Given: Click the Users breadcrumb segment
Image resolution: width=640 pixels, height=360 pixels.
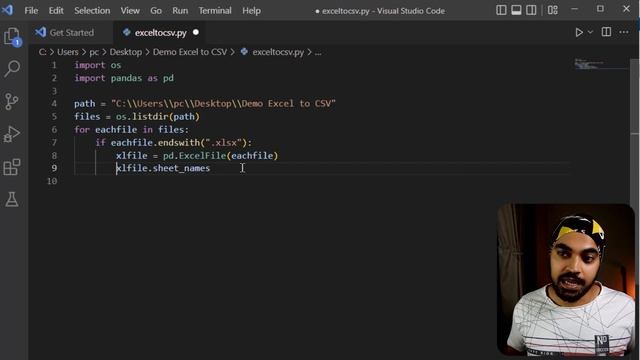Looking at the screenshot, I should click(68, 52).
